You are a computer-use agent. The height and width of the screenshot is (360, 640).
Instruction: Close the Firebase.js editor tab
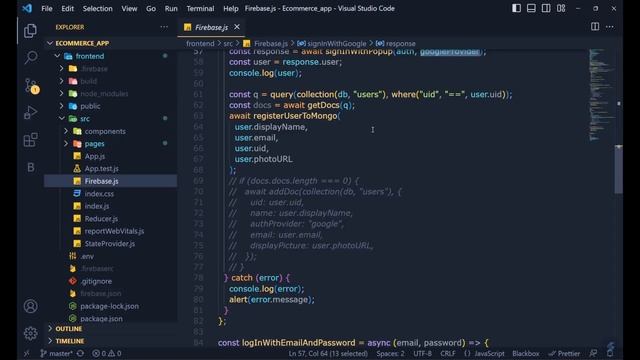point(237,27)
